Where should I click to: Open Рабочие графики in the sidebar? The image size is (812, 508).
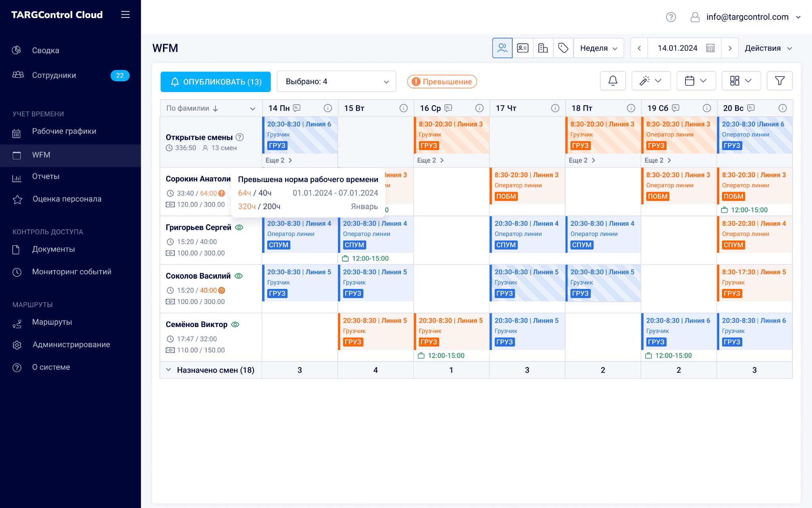[64, 131]
